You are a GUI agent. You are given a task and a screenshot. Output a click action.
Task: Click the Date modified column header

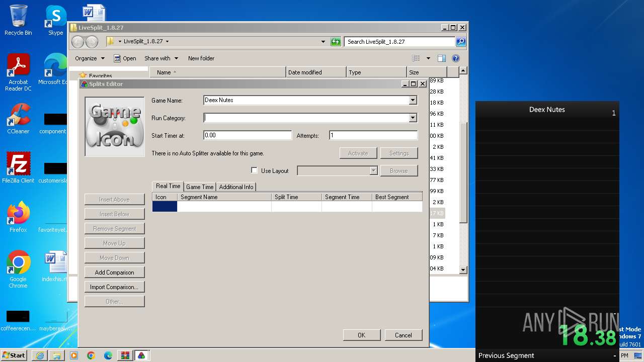click(316, 72)
